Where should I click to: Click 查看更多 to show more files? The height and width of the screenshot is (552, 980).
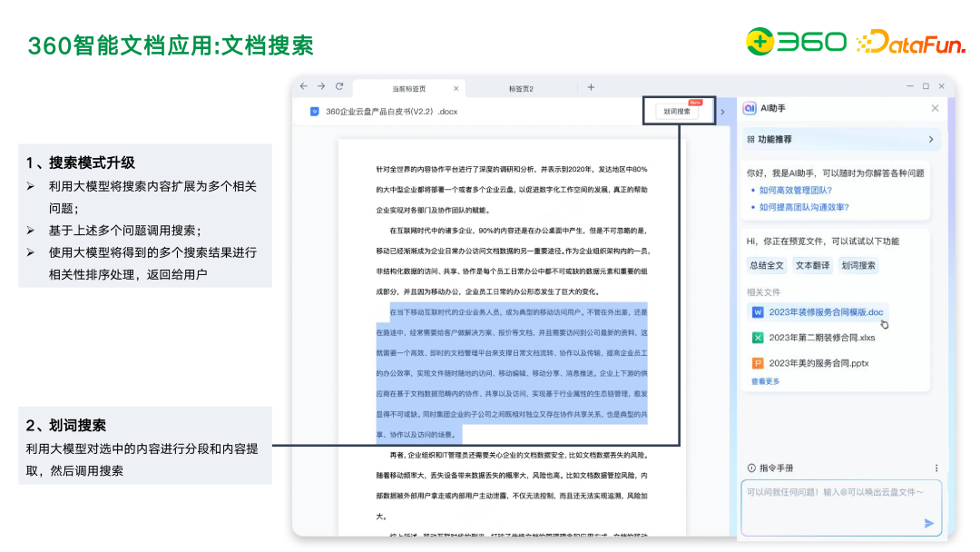pos(765,381)
